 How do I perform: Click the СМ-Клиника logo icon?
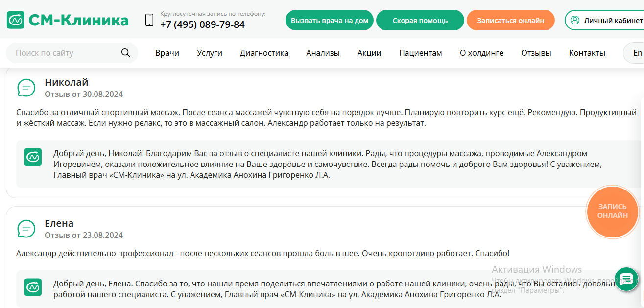[x=15, y=20]
